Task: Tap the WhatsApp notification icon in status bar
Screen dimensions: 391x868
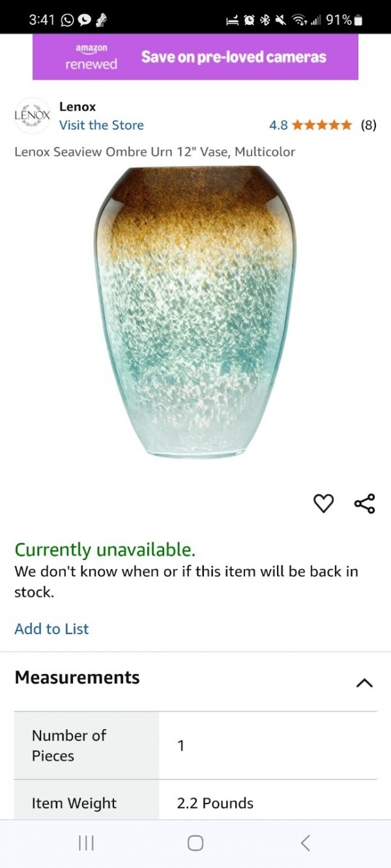Action: tap(67, 20)
